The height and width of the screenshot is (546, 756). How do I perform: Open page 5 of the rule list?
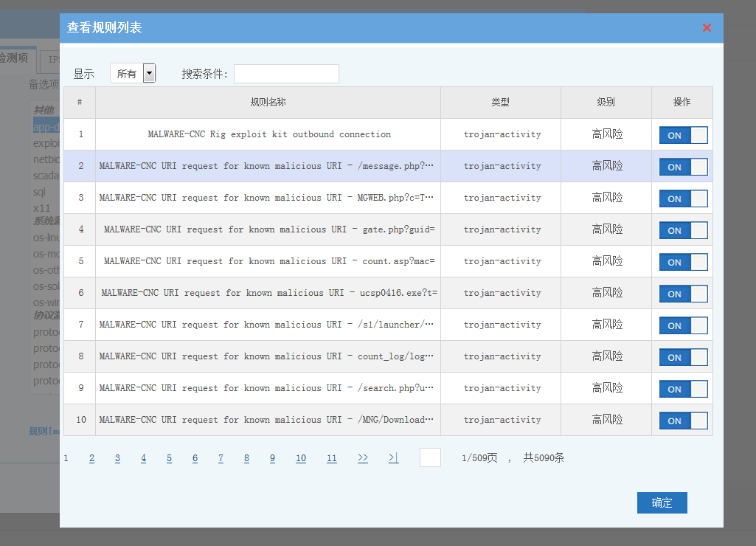(x=169, y=458)
